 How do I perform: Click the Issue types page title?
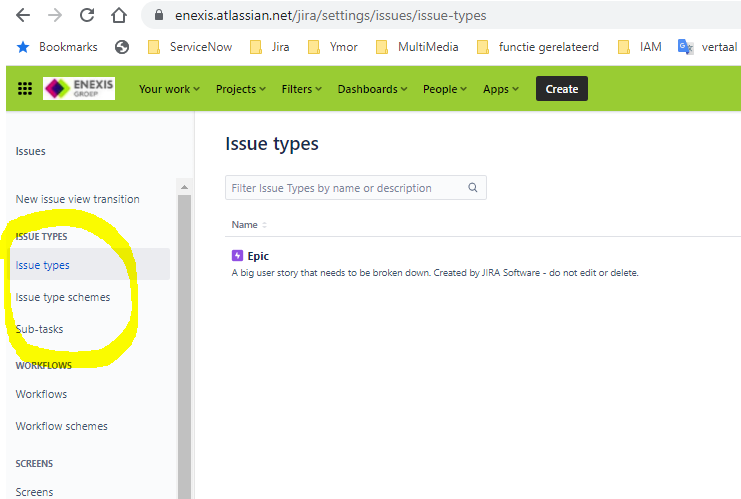[272, 144]
